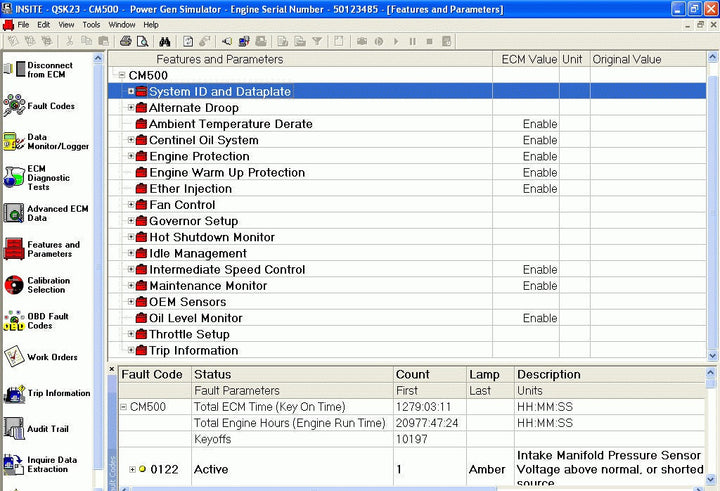
Task: Open Print Preview from the toolbar
Action: coord(142,41)
